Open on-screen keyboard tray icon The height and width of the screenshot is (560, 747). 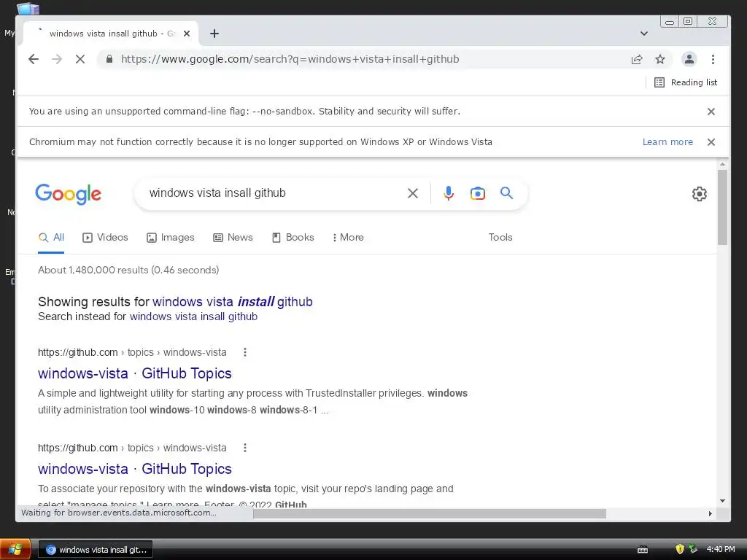(642, 550)
